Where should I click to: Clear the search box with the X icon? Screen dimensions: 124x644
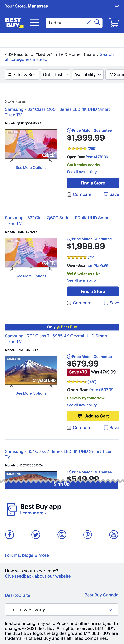point(89,22)
